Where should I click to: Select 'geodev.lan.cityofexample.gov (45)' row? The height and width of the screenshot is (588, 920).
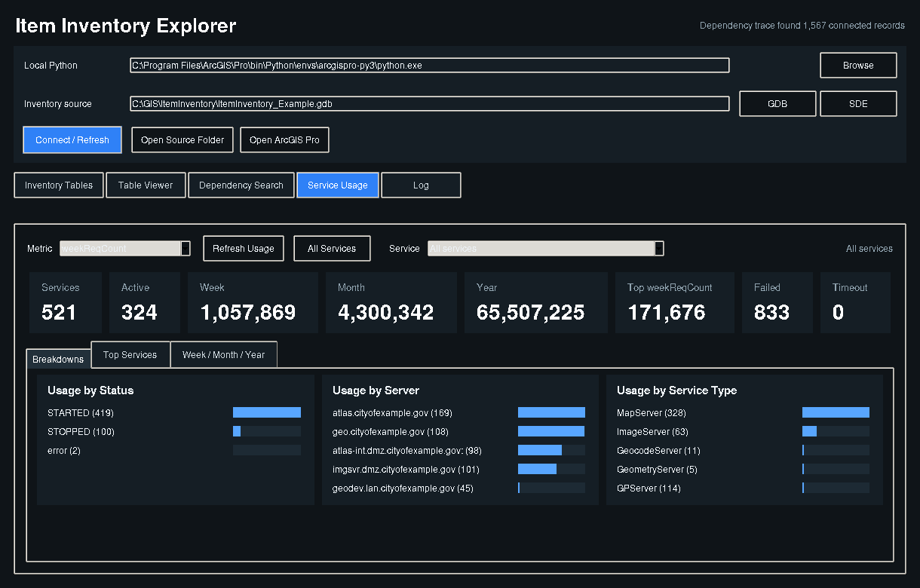pyautogui.click(x=458, y=488)
